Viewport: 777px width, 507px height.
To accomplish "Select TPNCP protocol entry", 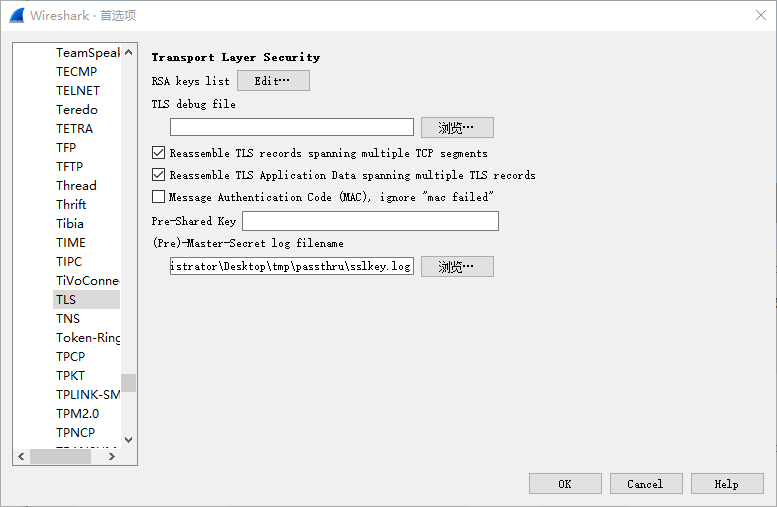I will click(x=75, y=433).
